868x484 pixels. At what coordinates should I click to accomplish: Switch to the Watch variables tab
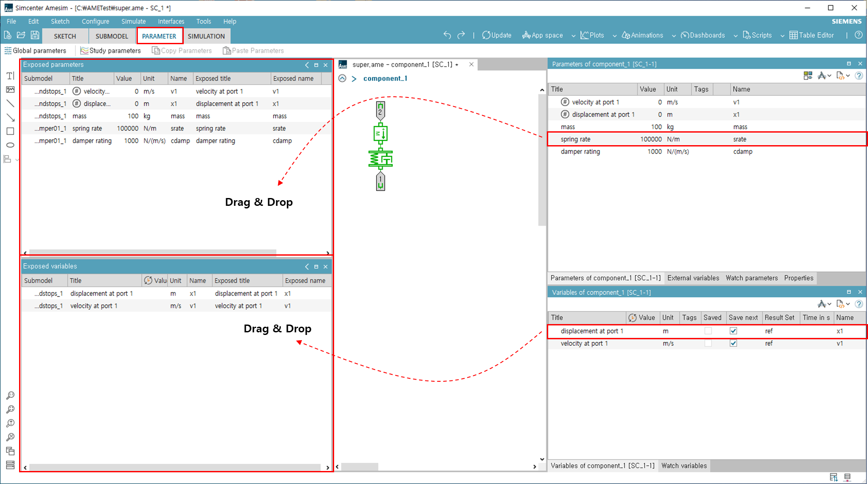pos(684,466)
